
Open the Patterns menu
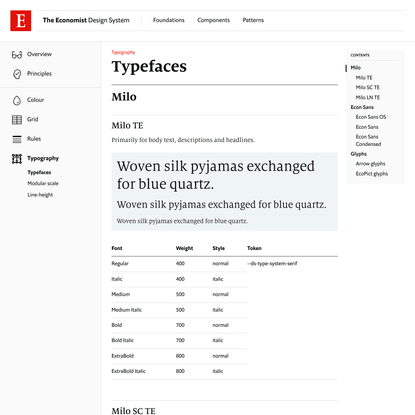coord(253,20)
